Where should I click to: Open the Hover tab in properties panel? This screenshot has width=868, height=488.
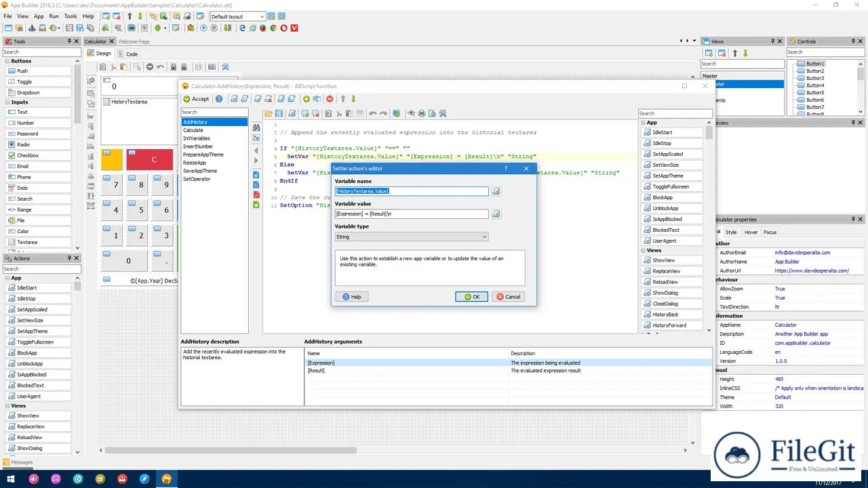[751, 232]
